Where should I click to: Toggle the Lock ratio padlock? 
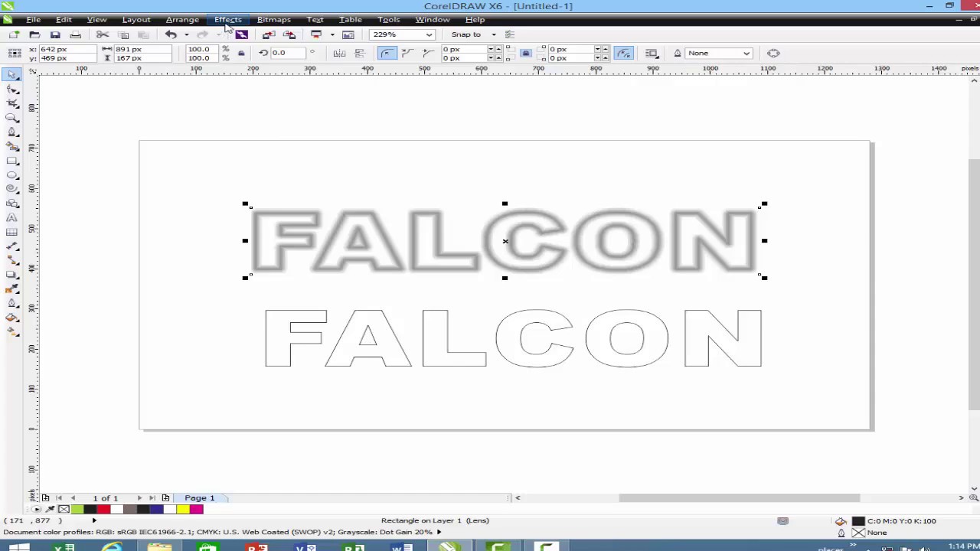tap(241, 53)
